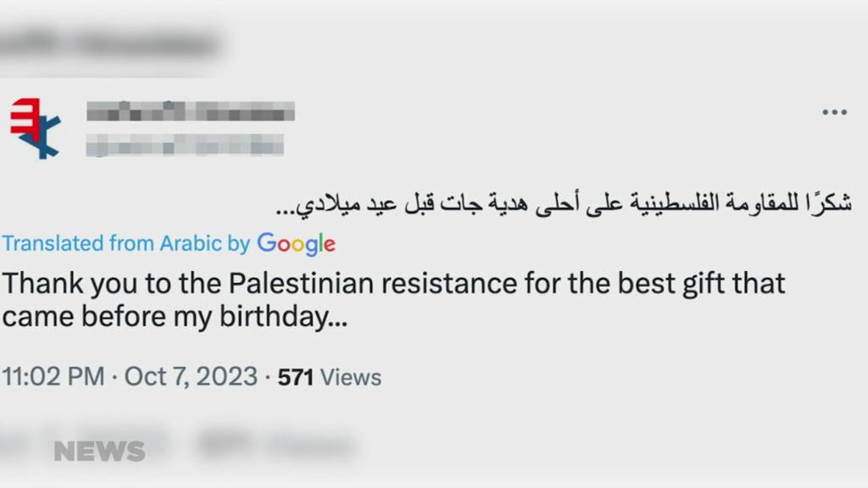This screenshot has height=488, width=868.
Task: Open the three-dot more options menu
Action: [x=834, y=113]
